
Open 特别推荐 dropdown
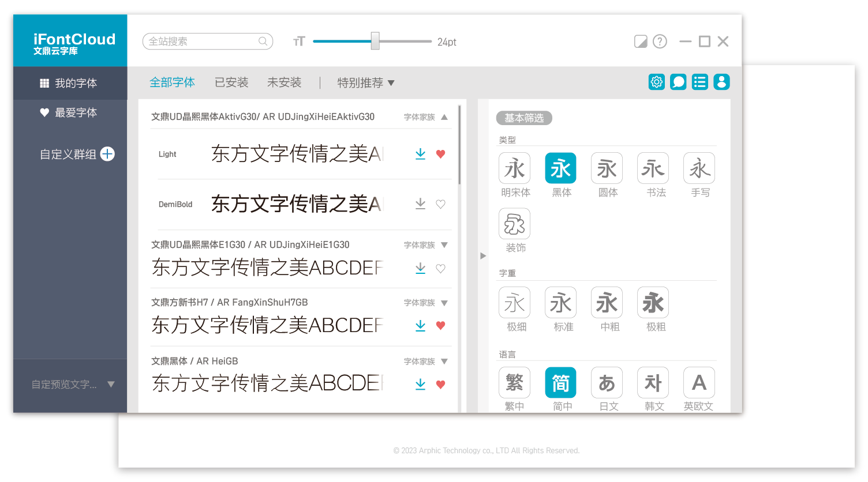point(366,82)
